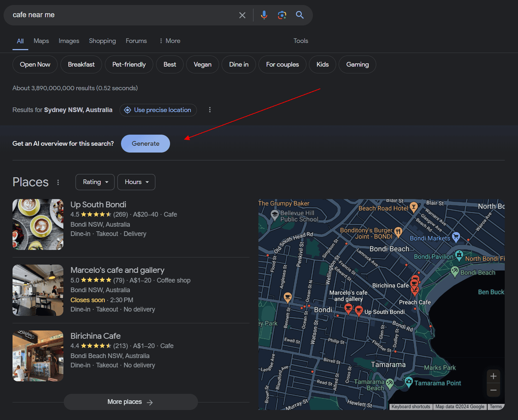
Task: Switch to the Maps tab
Action: [x=41, y=41]
